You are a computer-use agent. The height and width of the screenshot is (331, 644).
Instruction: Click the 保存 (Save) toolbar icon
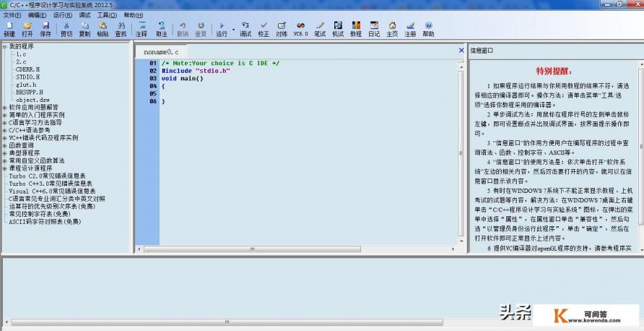coord(45,28)
